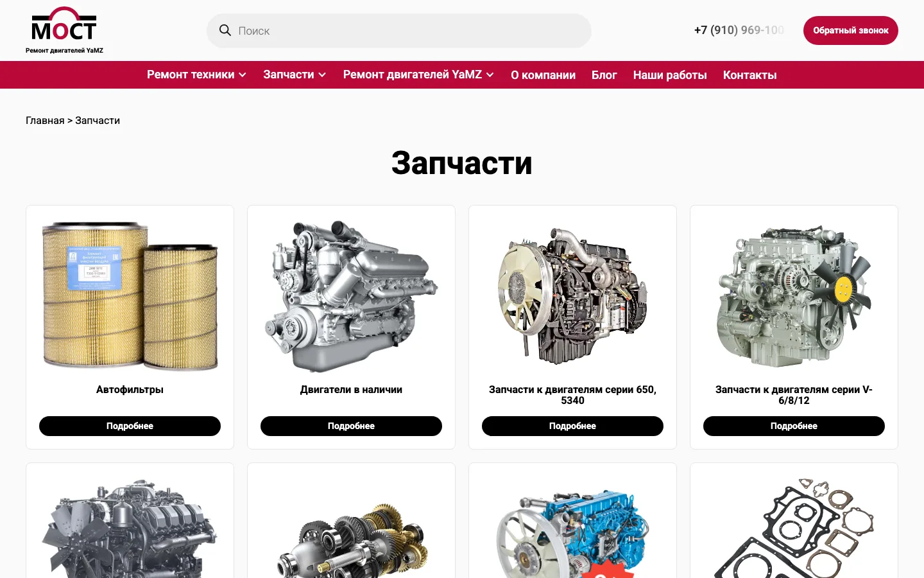Open Запчасти к двигателям серии 650, 5340 title

click(x=572, y=395)
